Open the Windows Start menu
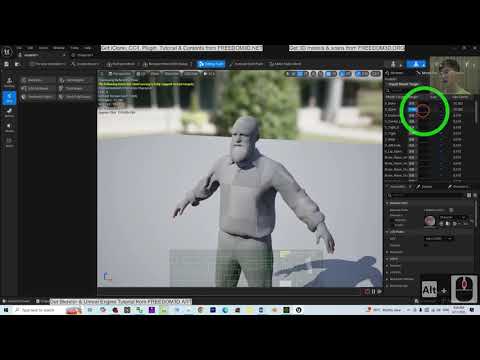The height and width of the screenshot is (360, 480). (6, 310)
